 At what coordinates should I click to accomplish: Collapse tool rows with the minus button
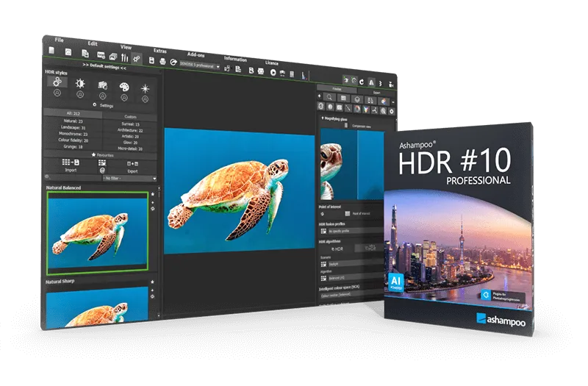tap(392, 102)
